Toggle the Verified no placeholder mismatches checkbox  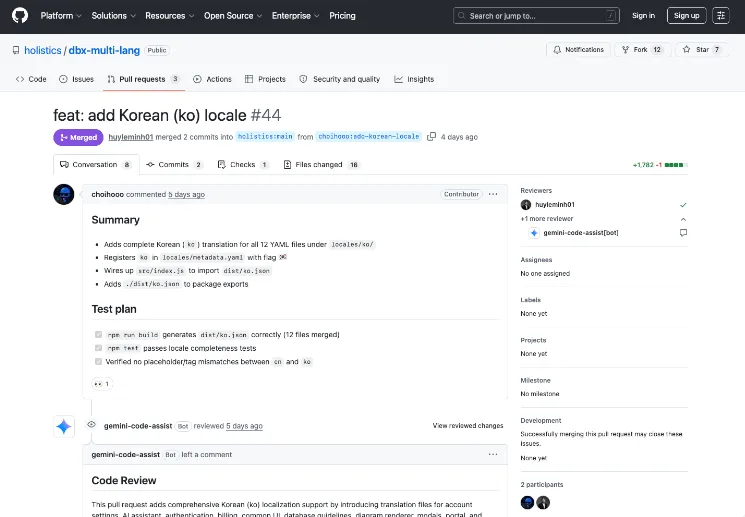coord(98,362)
